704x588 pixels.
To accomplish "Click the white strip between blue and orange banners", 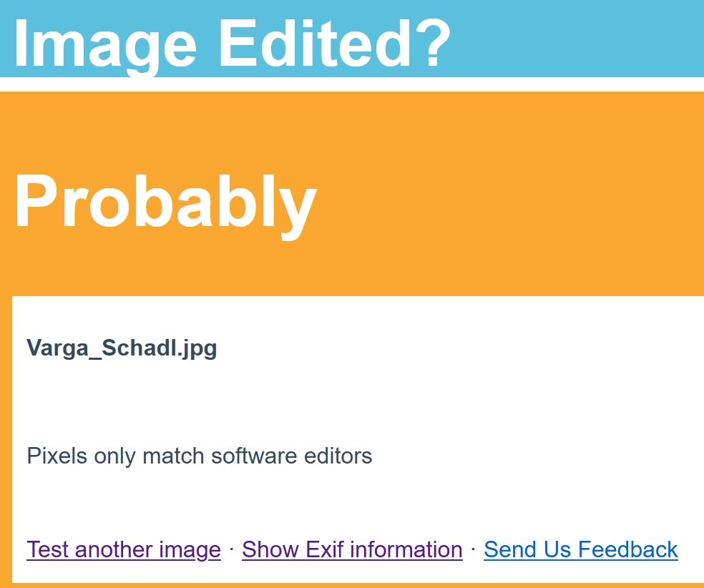I will point(352,84).
